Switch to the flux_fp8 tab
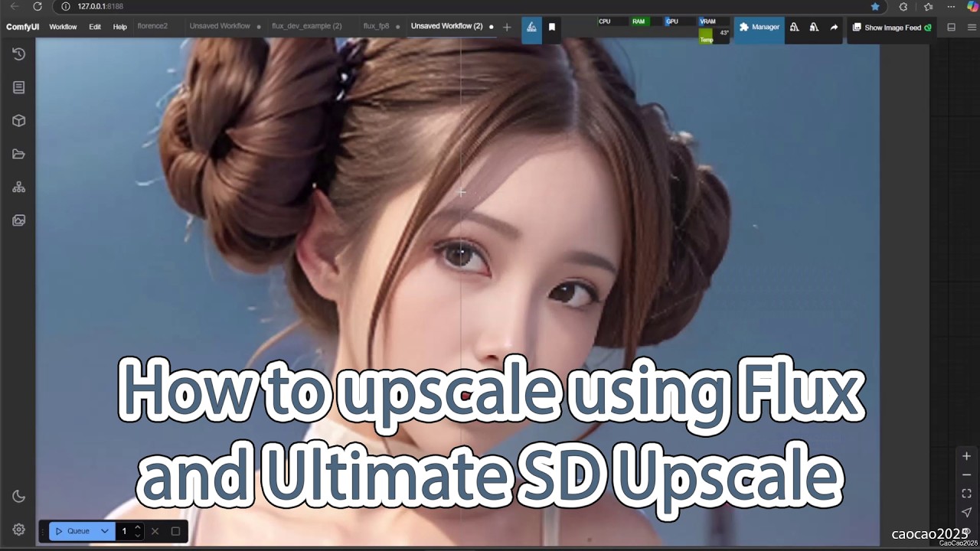Viewport: 980px width, 551px height. [x=376, y=26]
